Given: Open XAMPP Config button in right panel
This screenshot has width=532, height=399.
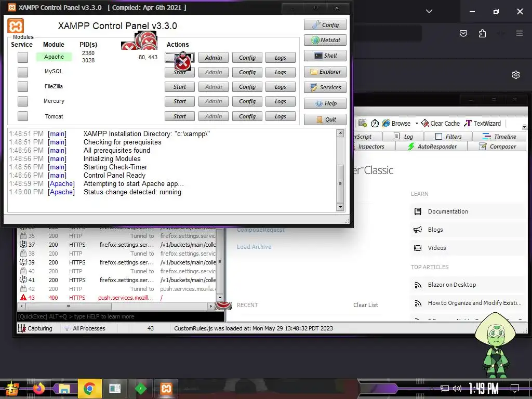Looking at the screenshot, I should [x=325, y=25].
